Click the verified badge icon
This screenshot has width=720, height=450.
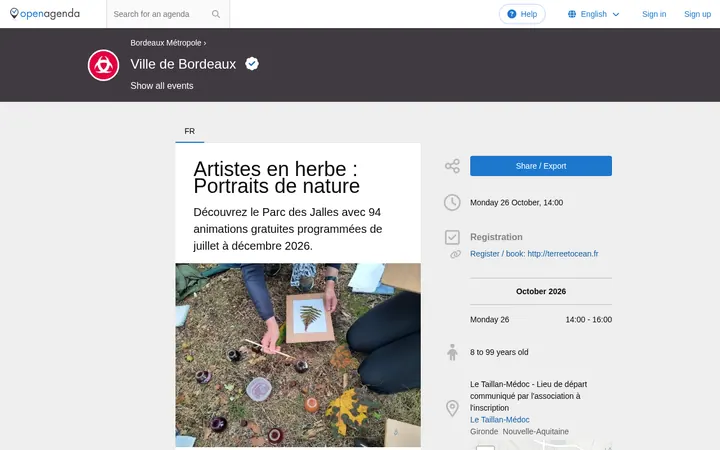tap(252, 63)
